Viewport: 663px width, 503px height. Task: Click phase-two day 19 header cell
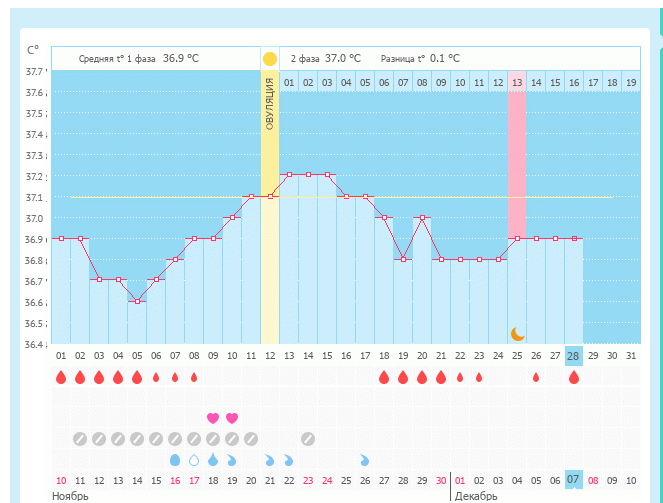click(630, 82)
